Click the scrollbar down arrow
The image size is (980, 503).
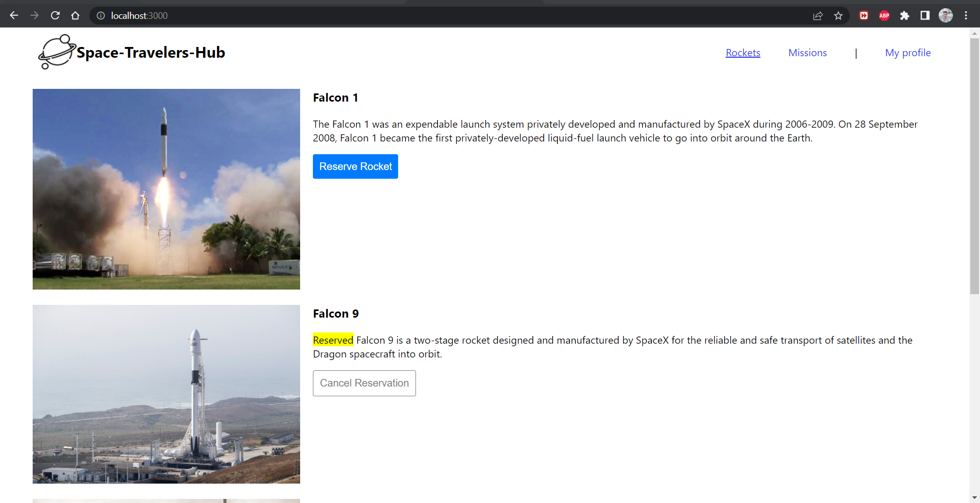[x=974, y=497]
